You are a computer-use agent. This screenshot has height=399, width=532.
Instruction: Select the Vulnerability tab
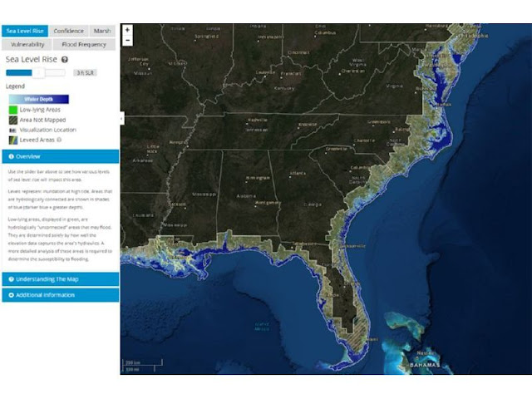(27, 44)
